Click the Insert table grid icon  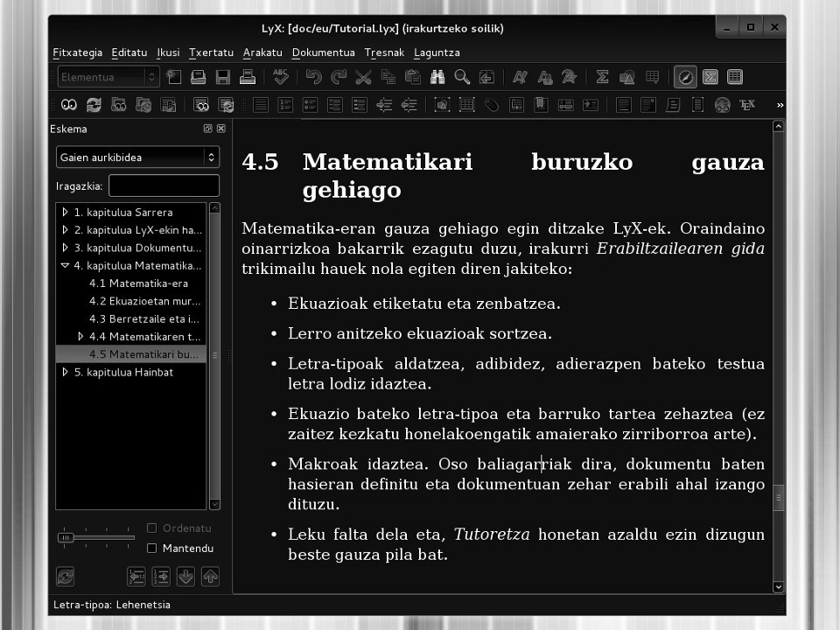point(652,77)
